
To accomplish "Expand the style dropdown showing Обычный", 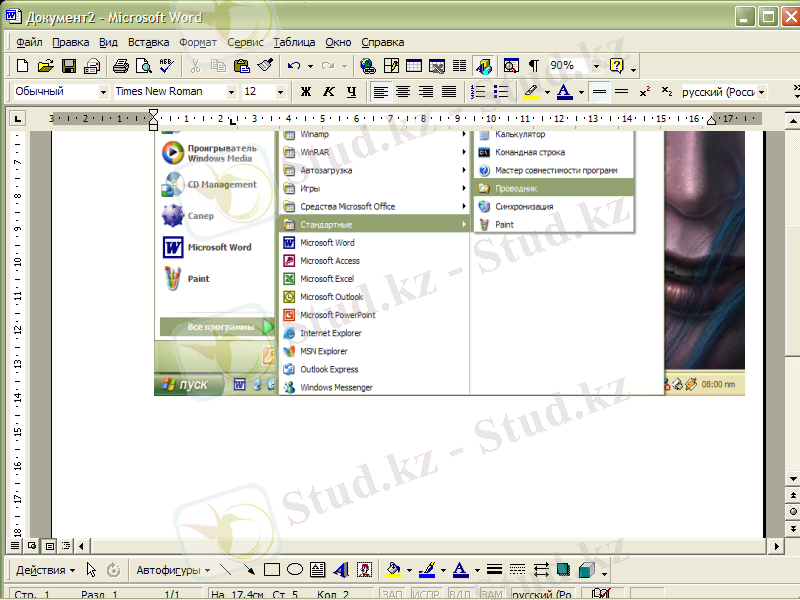I will [104, 92].
